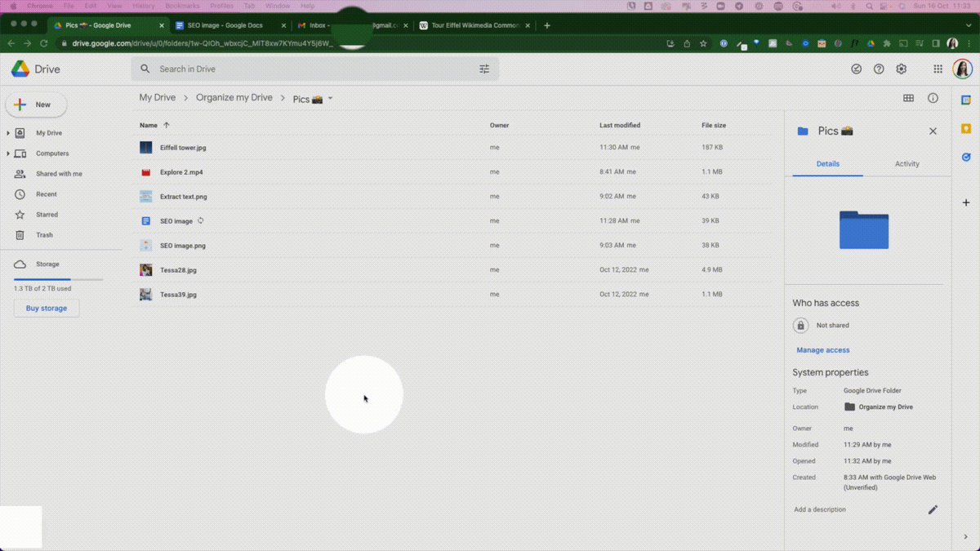
Task: Open the Organize my Drive location chip
Action: click(x=879, y=407)
